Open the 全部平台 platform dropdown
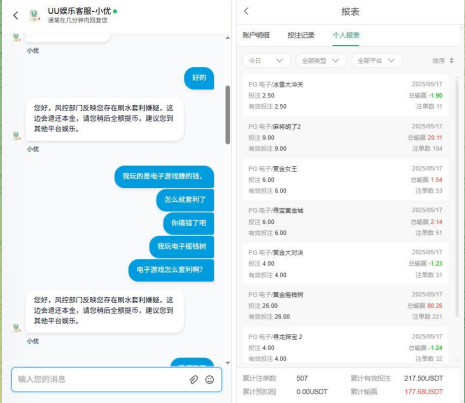This screenshot has width=465, height=403. 377,61
